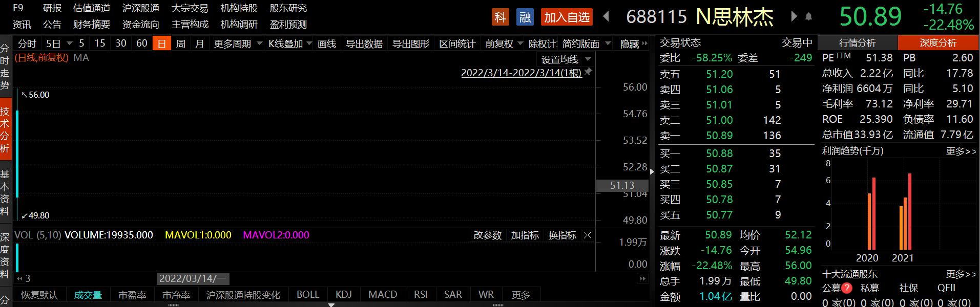Viewport: 980px width, 307px height.
Task: Open 研报 research reports
Action: coord(52,8)
